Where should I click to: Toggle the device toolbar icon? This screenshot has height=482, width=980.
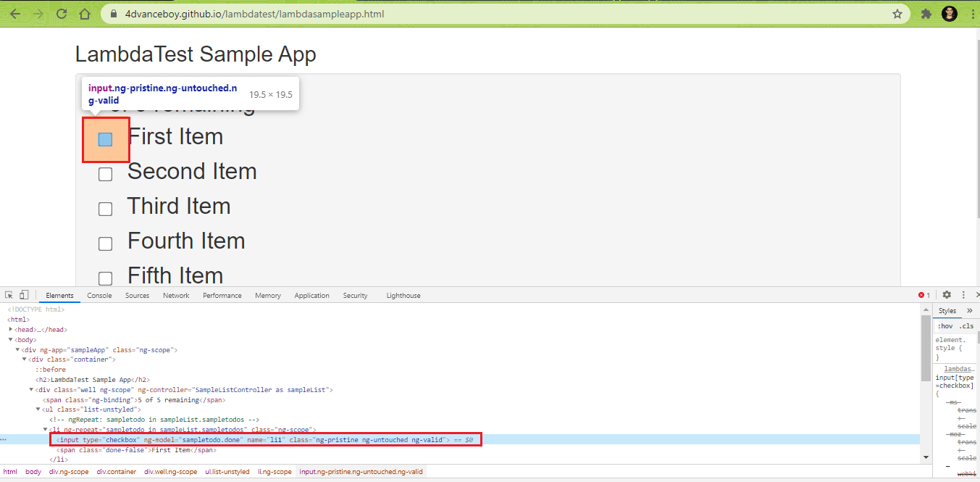(x=24, y=295)
